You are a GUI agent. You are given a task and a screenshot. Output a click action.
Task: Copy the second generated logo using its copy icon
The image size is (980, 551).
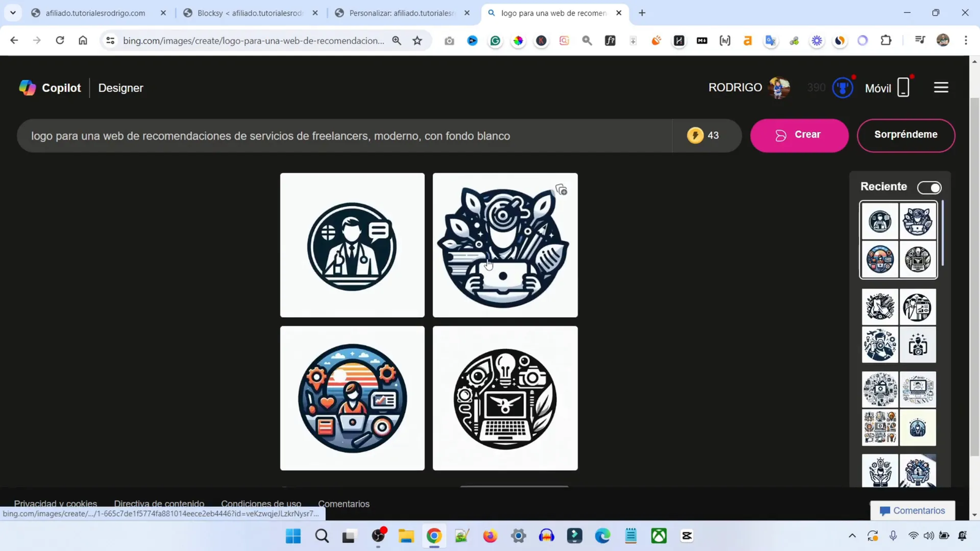[x=560, y=189]
